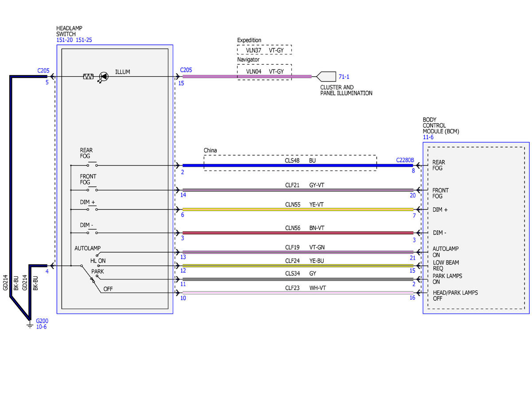Open the 151-25 page reference link
532x411 pixels.
point(84,40)
